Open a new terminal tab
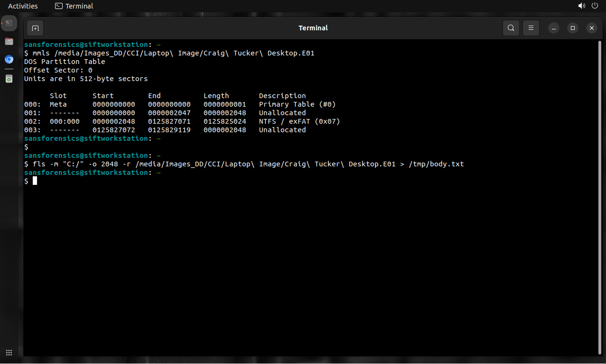Viewport: 606px width, 364px height. tap(35, 28)
